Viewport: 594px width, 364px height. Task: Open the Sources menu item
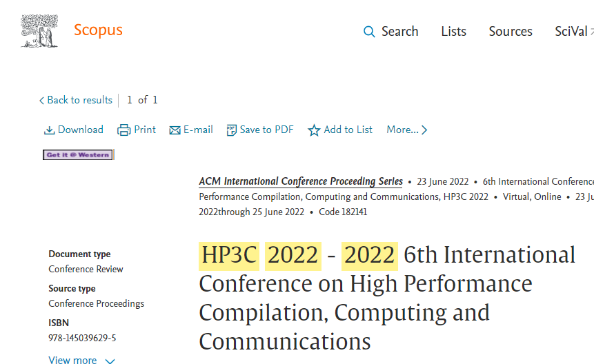[x=511, y=32]
